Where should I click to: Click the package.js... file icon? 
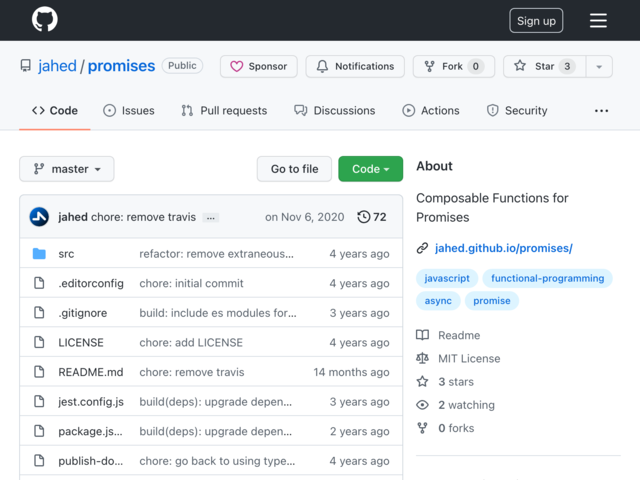point(39,431)
